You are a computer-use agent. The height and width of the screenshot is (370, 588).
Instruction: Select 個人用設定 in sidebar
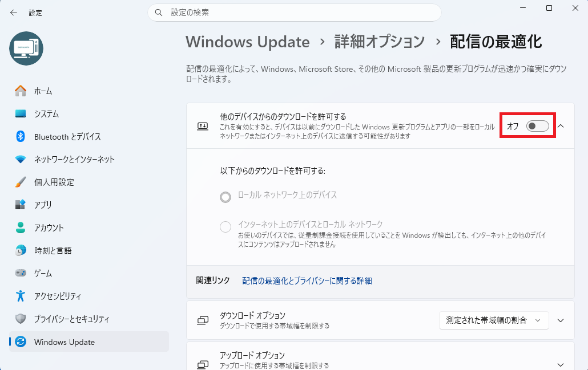pyautogui.click(x=89, y=182)
